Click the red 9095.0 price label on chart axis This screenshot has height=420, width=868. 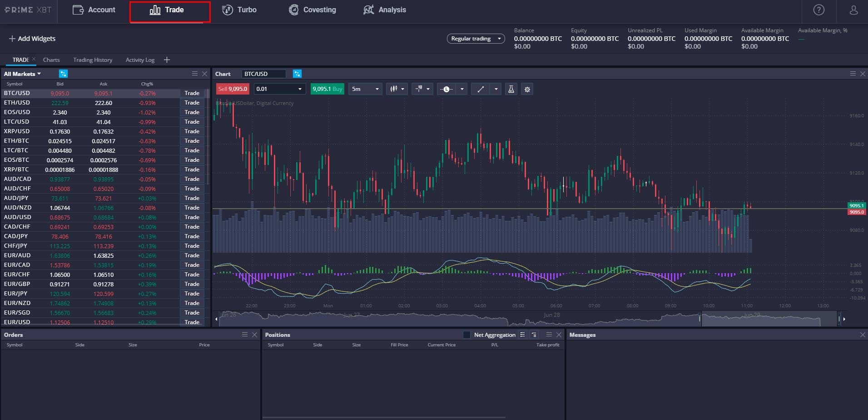pos(857,212)
